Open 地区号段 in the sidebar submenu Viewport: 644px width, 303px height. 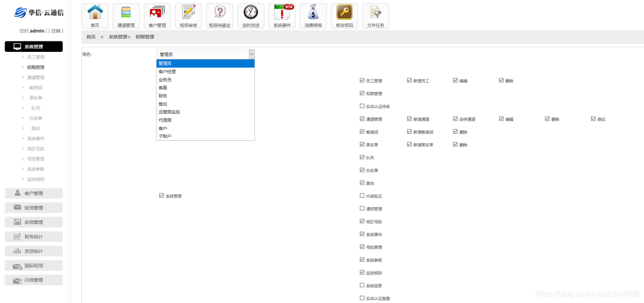click(36, 148)
